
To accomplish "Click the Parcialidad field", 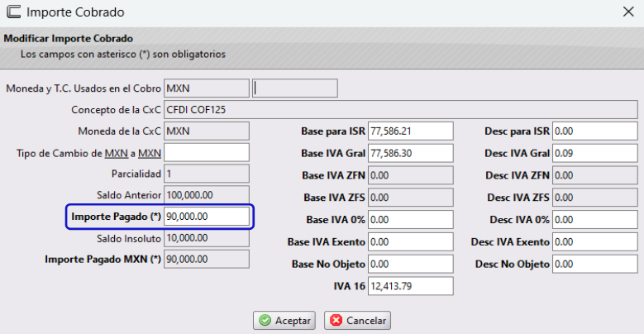I will click(207, 174).
